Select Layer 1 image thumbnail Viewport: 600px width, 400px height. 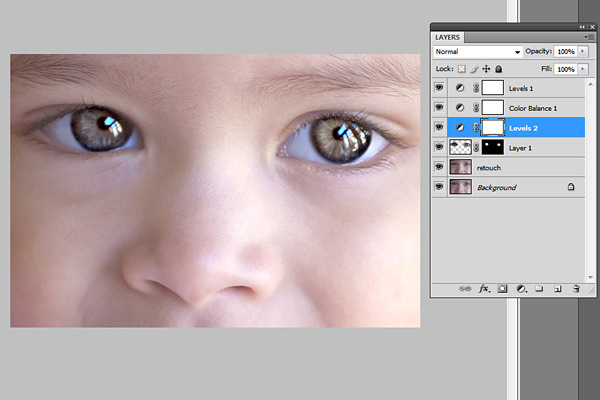pos(460,147)
